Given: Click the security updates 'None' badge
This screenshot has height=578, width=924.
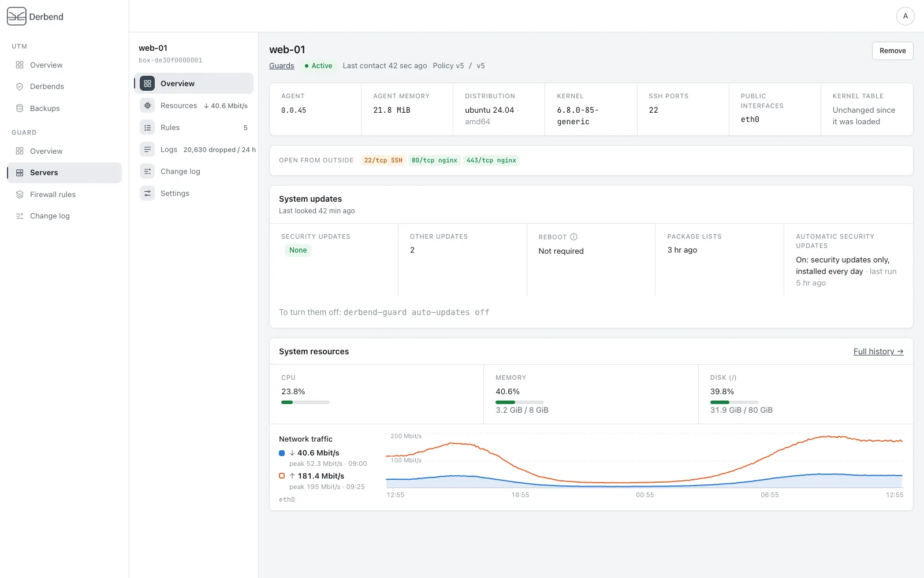Looking at the screenshot, I should [x=298, y=250].
